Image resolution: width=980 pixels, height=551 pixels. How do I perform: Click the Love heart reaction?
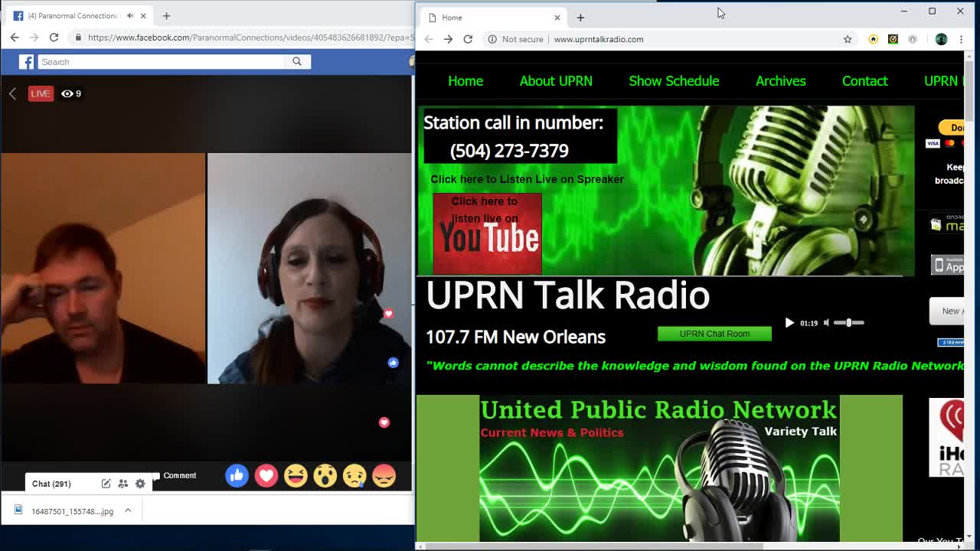[266, 476]
